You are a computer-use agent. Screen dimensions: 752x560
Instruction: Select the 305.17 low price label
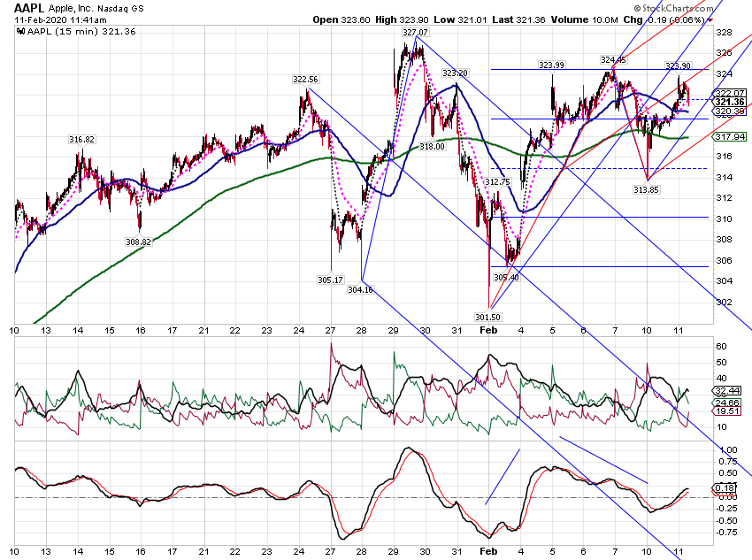coord(330,280)
